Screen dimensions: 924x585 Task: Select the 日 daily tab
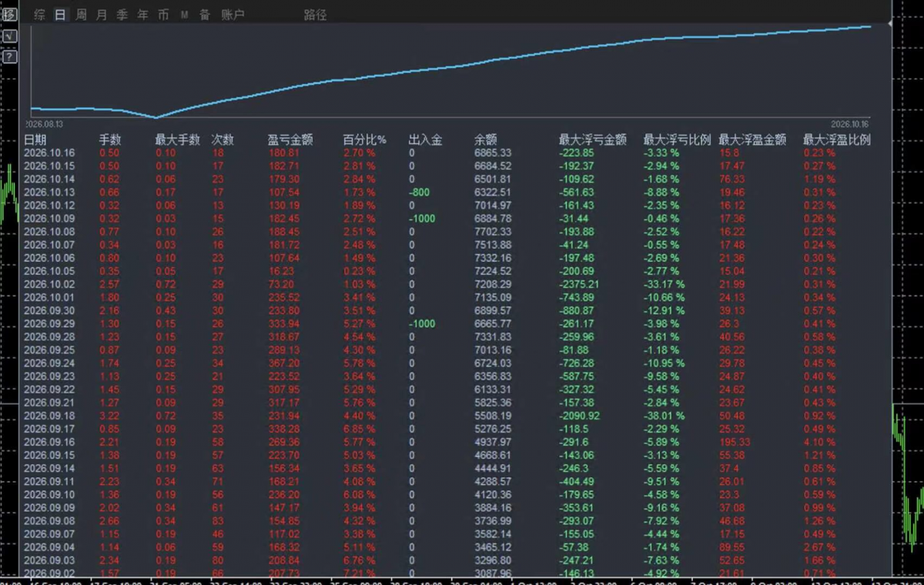click(x=61, y=15)
